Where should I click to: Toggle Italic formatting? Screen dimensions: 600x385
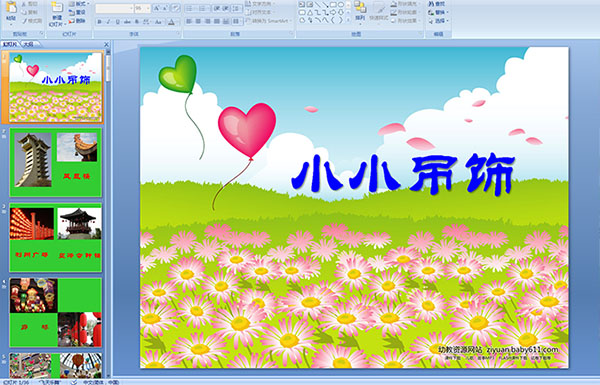click(109, 22)
